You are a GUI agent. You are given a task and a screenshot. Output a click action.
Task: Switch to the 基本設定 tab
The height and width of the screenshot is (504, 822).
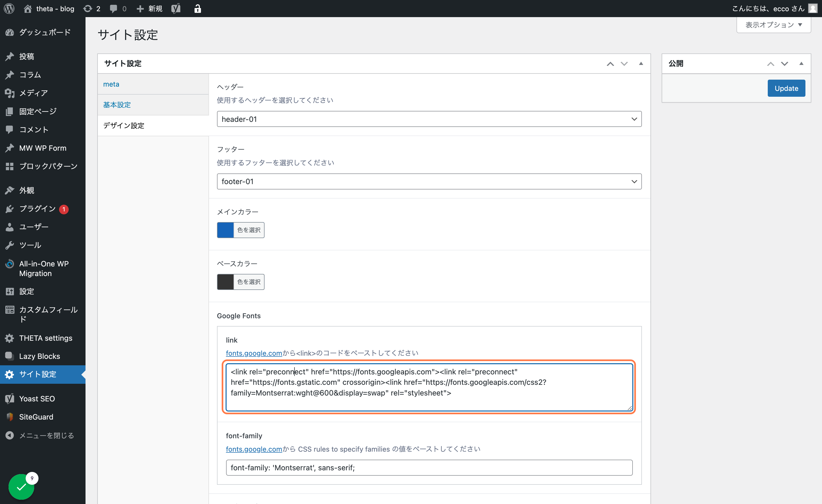point(153,105)
